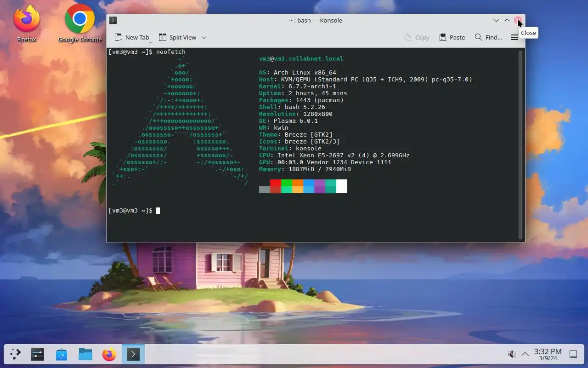The width and height of the screenshot is (588, 368).
Task: Open Discover software center in taskbar
Action: tap(62, 354)
